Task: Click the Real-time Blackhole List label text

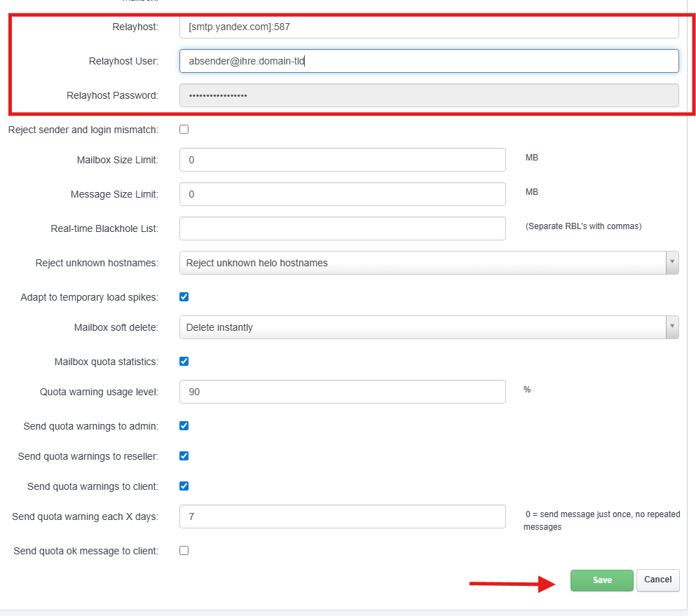Action: 104,228
